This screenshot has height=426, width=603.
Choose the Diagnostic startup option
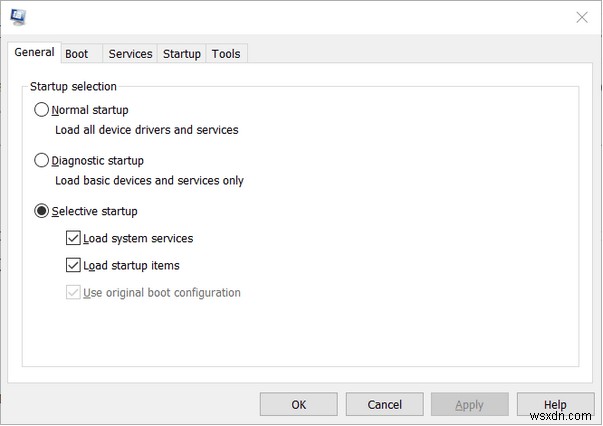click(42, 160)
